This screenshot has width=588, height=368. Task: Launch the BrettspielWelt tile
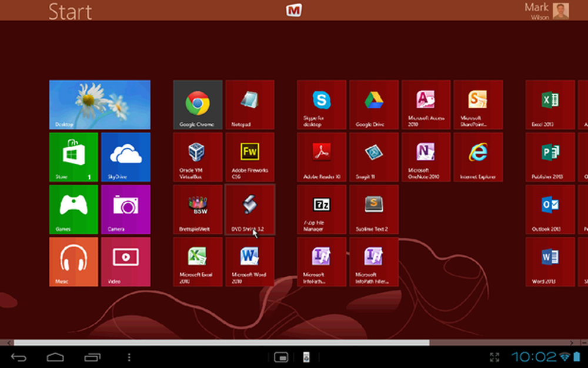(x=198, y=209)
